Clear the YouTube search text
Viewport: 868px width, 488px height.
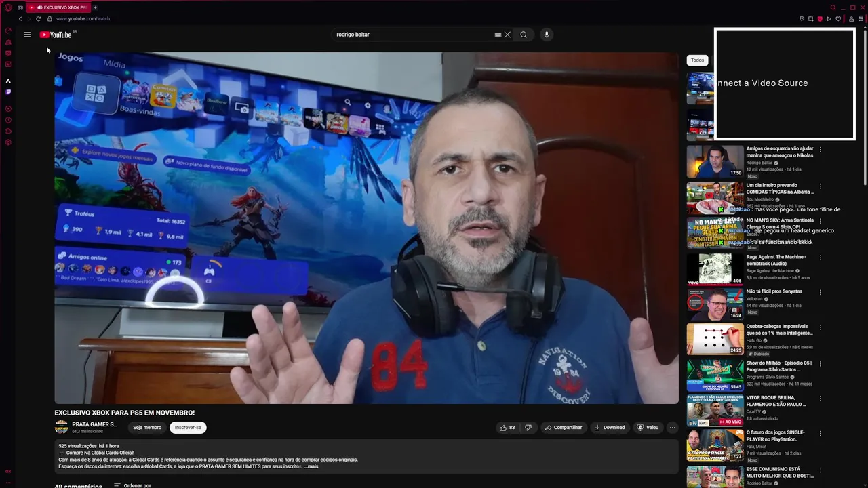coord(507,35)
